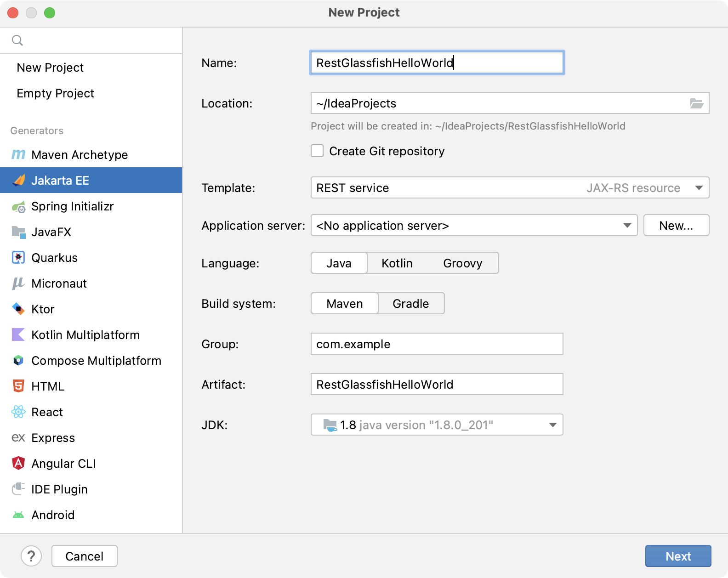Click the Cancel button
This screenshot has height=578, width=728.
[85, 556]
